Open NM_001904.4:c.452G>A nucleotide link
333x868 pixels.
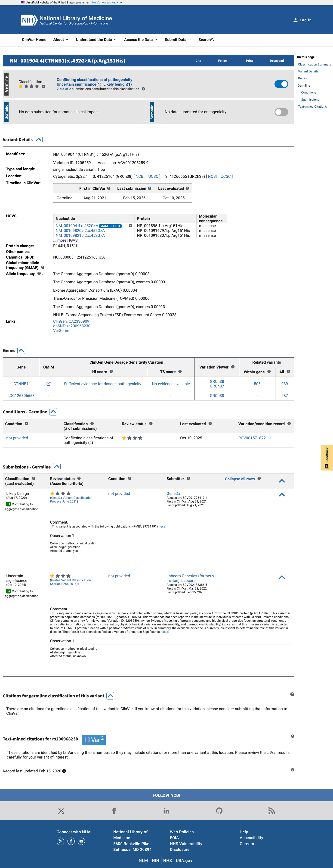pos(77,226)
